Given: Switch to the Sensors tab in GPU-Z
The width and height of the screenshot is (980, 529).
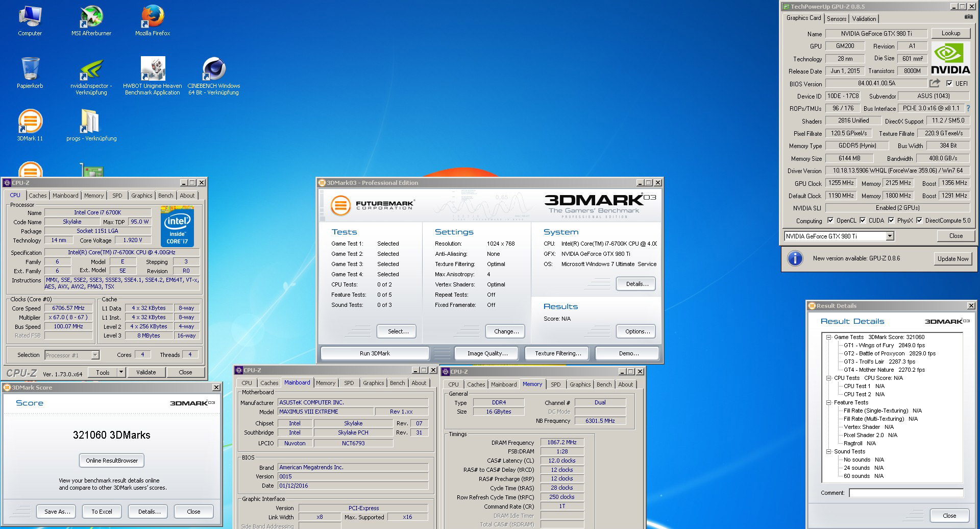Looking at the screenshot, I should (x=837, y=19).
